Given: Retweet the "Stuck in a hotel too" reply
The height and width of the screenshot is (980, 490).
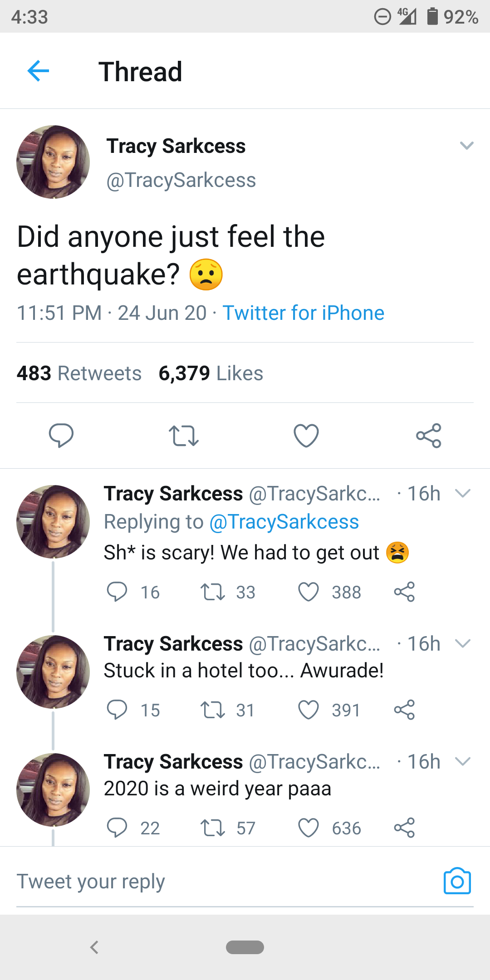Looking at the screenshot, I should pos(213,710).
